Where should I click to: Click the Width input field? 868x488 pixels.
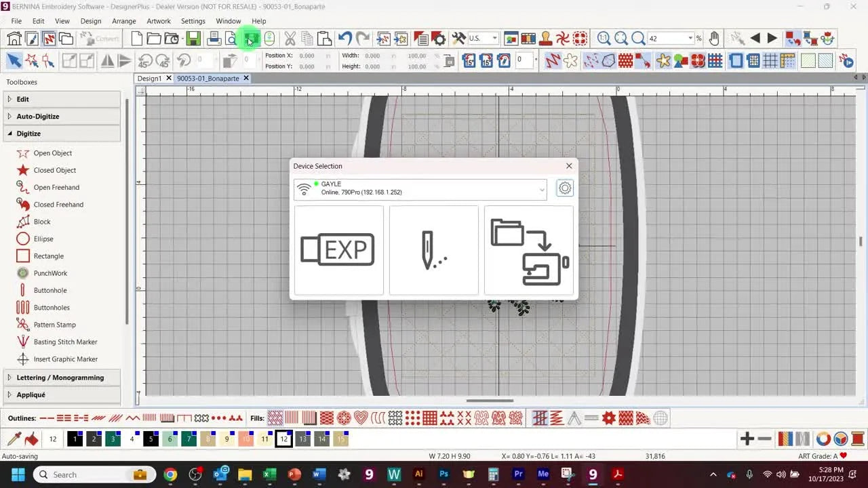[374, 56]
